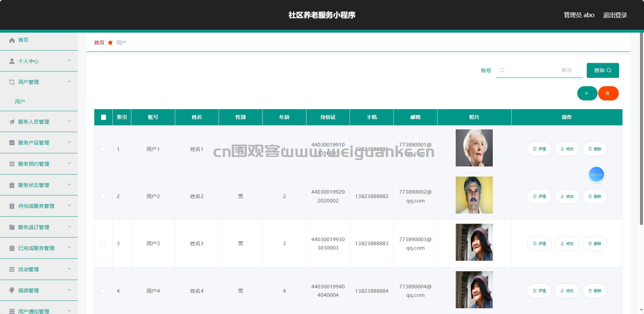Open photo thumbnail for 用户1
The height and width of the screenshot is (314, 644).
474,148
